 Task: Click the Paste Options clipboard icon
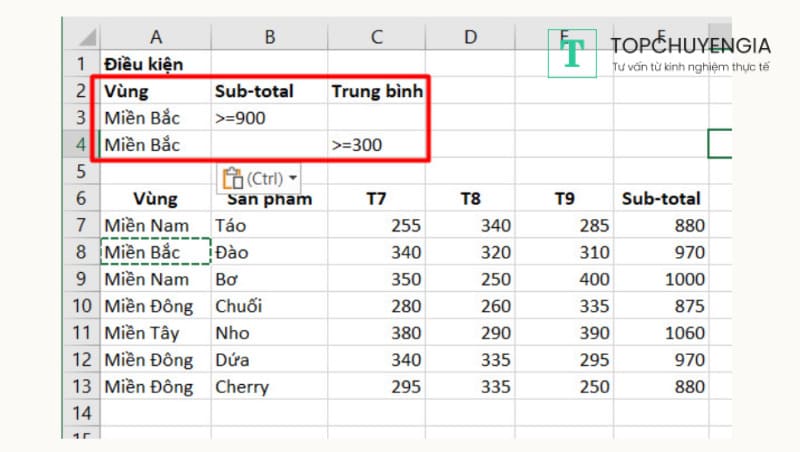232,179
